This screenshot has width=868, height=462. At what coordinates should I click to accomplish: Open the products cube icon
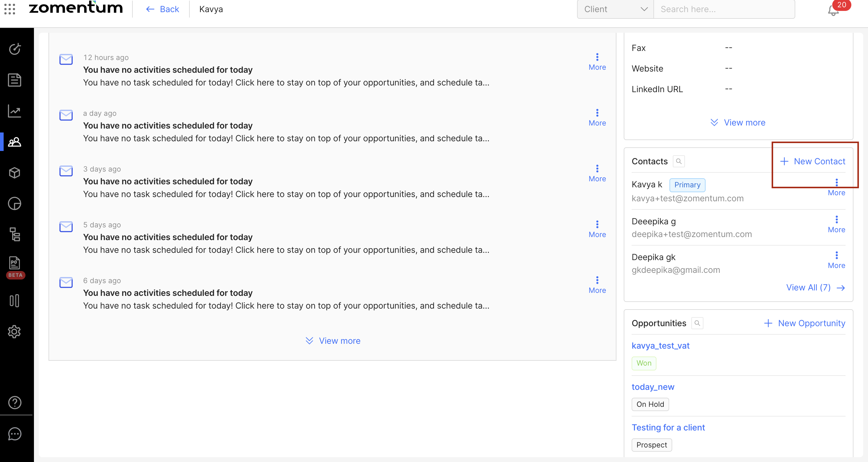point(15,173)
